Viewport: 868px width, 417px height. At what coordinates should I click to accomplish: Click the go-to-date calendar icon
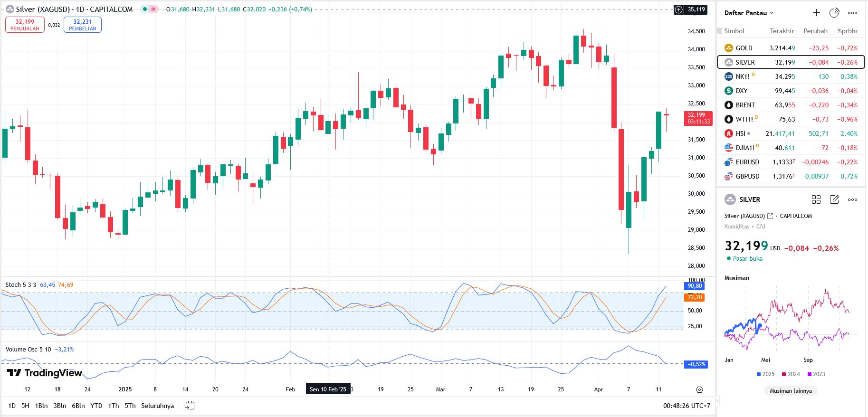tap(190, 406)
